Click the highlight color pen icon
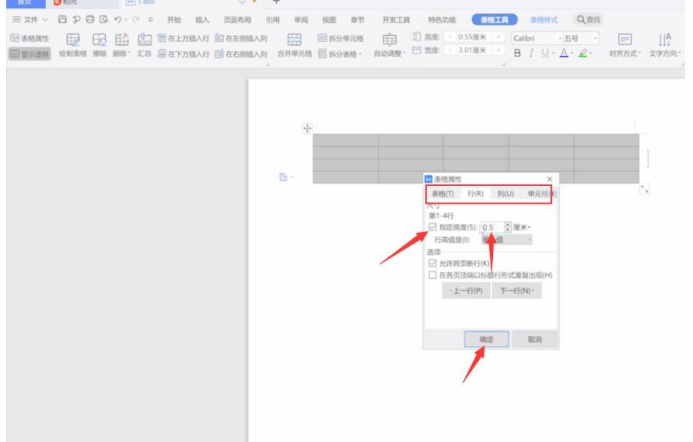693x442 pixels. pos(583,53)
